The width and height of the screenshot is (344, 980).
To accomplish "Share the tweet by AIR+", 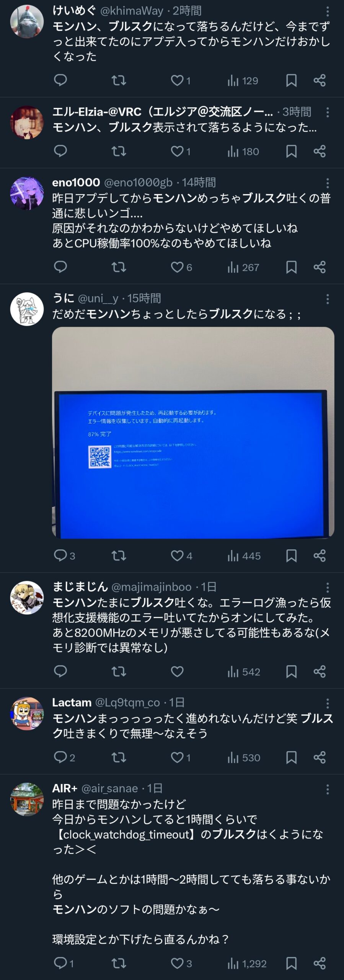I will (320, 963).
